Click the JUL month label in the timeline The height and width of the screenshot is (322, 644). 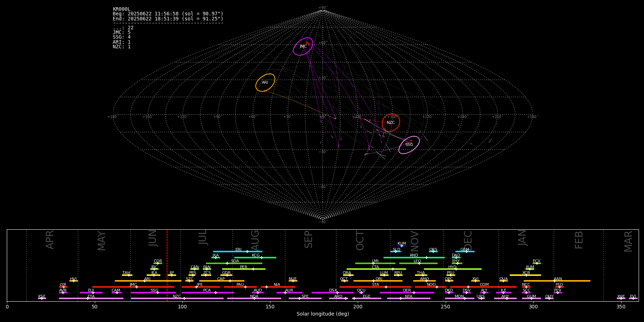pos(203,237)
